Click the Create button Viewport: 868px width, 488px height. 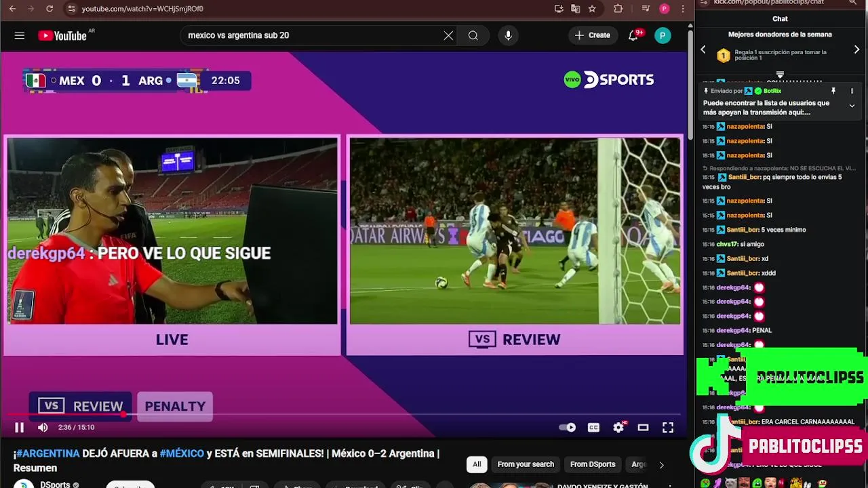click(593, 35)
